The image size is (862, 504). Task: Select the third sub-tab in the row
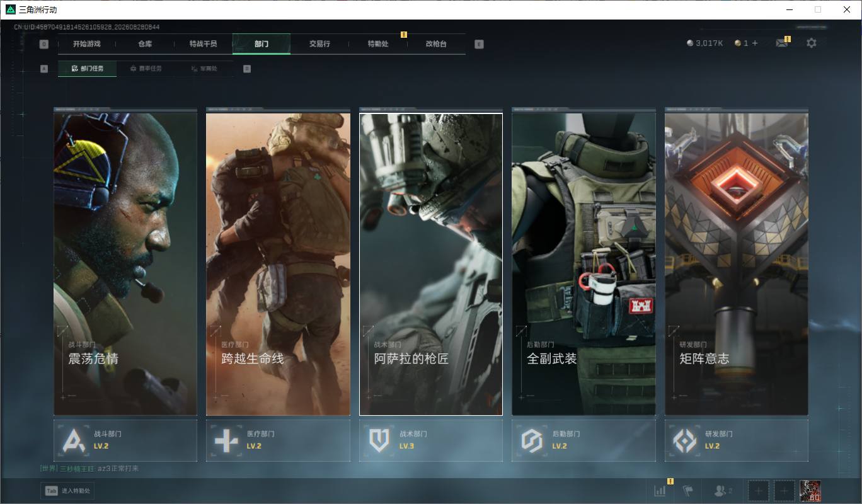(204, 69)
